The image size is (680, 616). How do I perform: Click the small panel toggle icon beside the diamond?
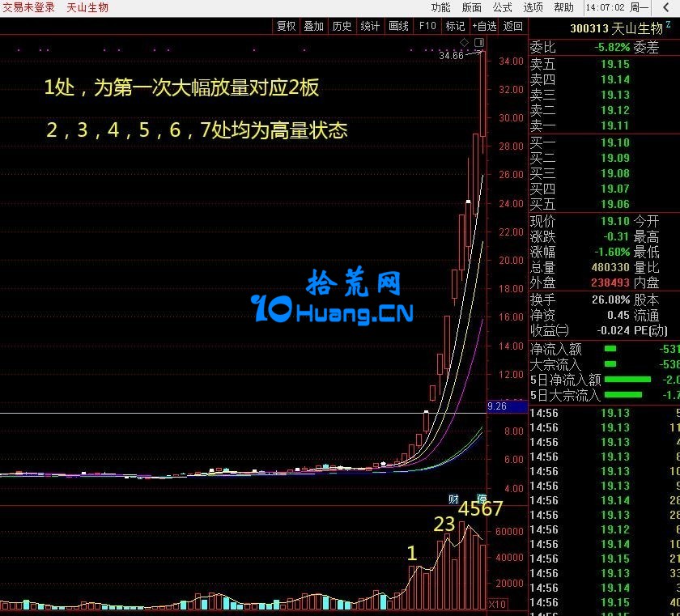(478, 42)
